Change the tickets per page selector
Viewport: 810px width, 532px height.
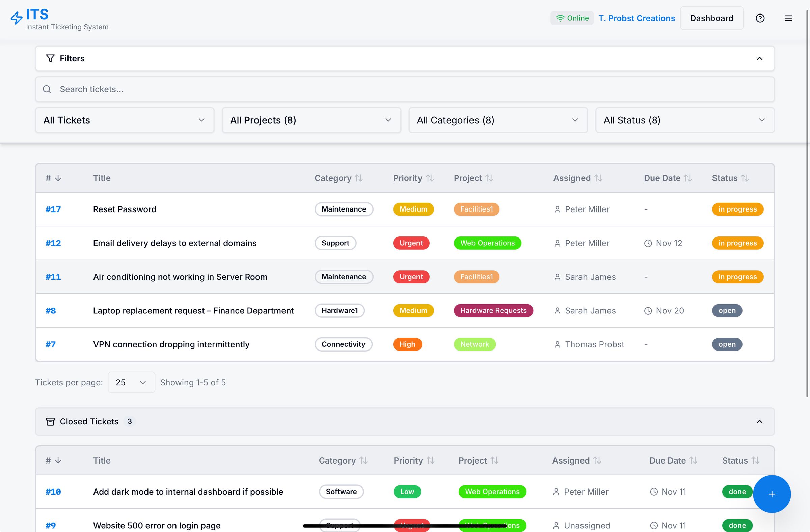click(131, 382)
